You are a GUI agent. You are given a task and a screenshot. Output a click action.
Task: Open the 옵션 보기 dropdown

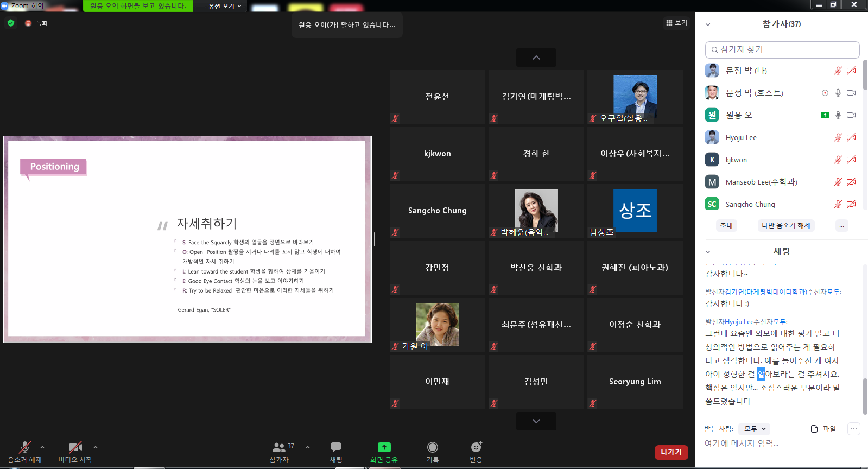[225, 6]
